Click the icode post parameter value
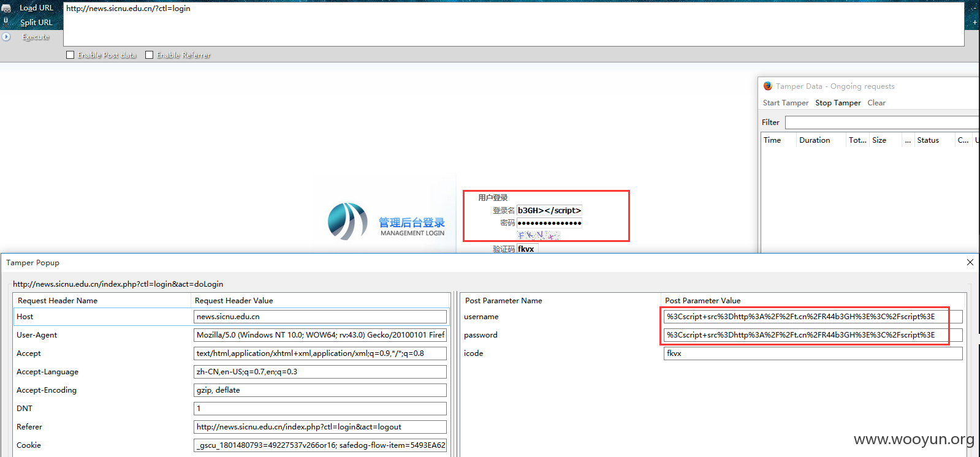Image resolution: width=980 pixels, height=457 pixels. [813, 353]
